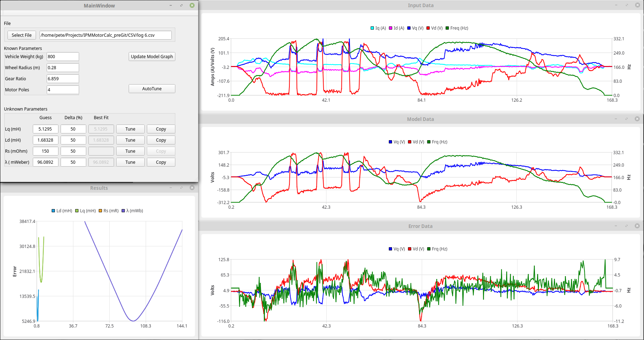
Task: Maximize the MainWindow window
Action: tap(181, 5)
